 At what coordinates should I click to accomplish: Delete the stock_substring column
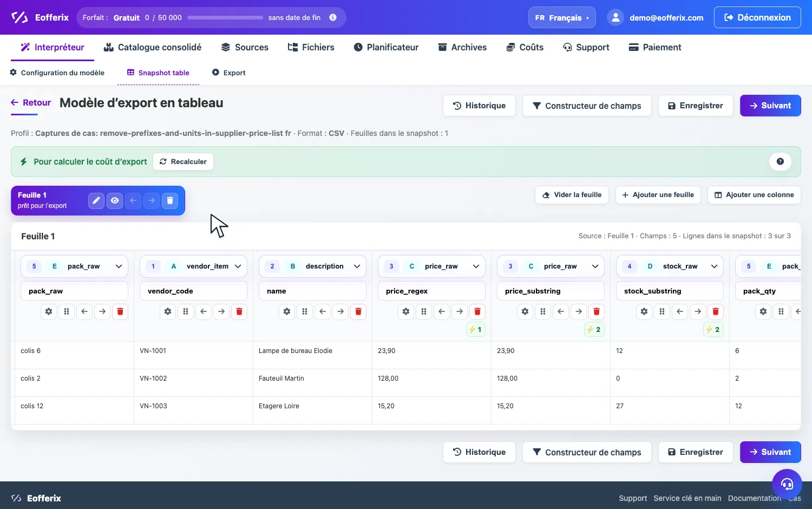pyautogui.click(x=716, y=311)
